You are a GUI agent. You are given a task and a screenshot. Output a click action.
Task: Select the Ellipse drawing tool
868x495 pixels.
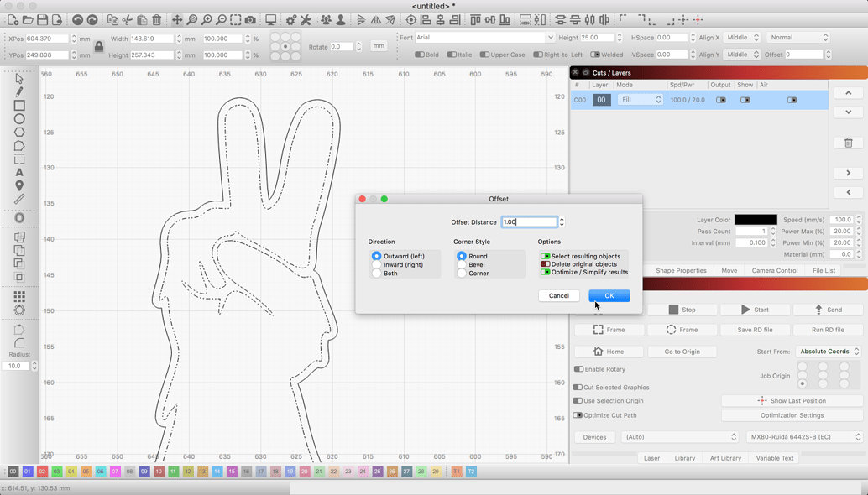click(x=18, y=118)
